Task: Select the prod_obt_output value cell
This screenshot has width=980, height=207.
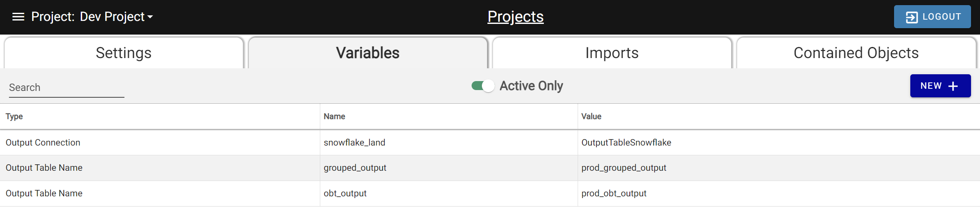Action: click(x=614, y=193)
